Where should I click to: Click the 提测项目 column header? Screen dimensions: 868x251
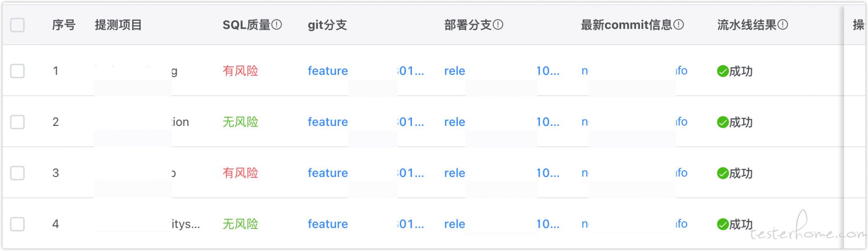coord(118,25)
